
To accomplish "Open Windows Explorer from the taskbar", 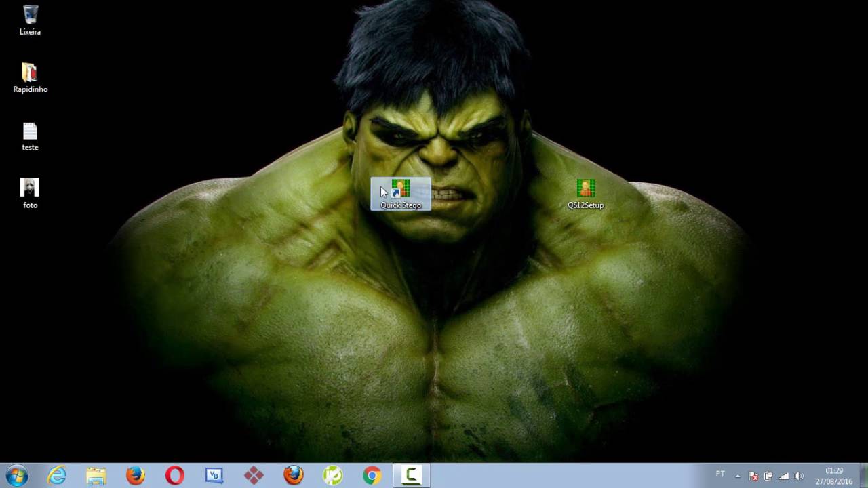I will coord(96,476).
